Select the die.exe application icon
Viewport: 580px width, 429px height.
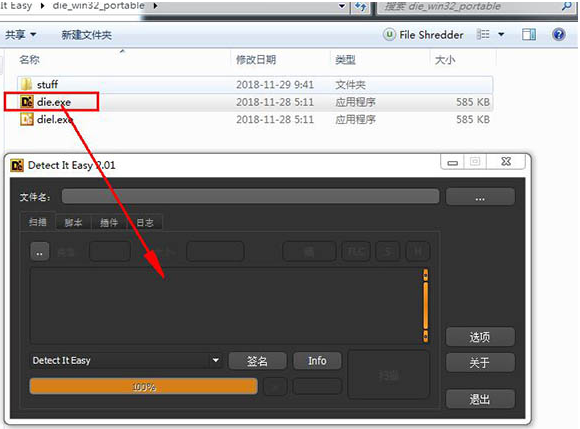click(x=27, y=102)
